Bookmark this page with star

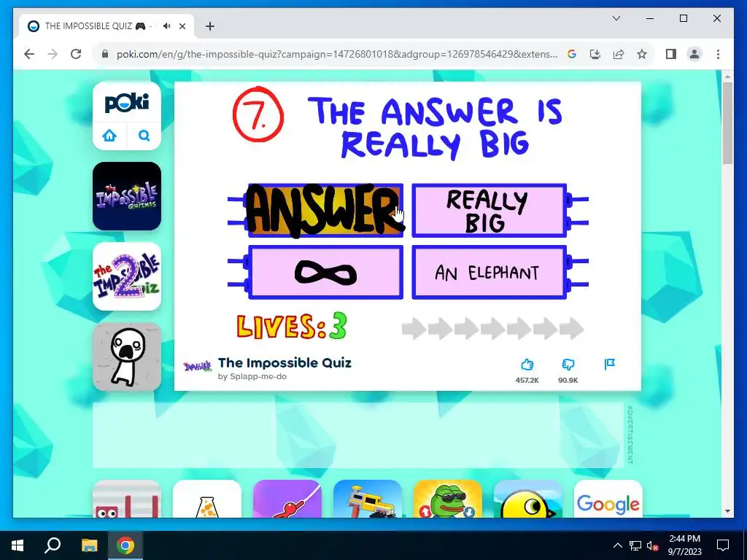(642, 54)
